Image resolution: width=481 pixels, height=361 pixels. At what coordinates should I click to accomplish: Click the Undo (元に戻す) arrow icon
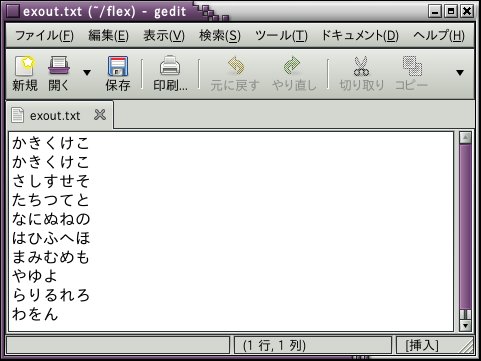coord(236,65)
